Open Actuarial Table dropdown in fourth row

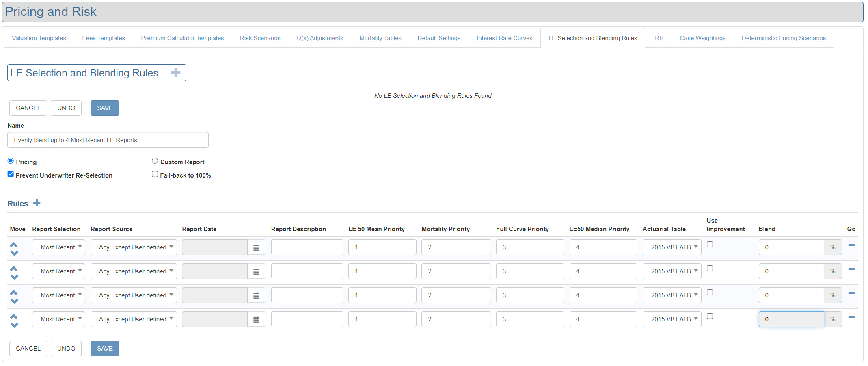(x=672, y=319)
